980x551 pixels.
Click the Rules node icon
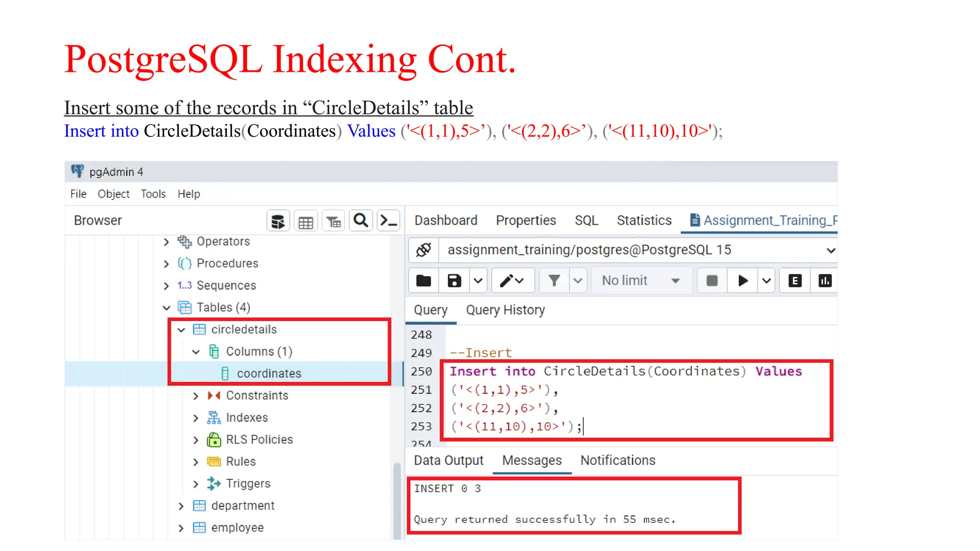214,462
